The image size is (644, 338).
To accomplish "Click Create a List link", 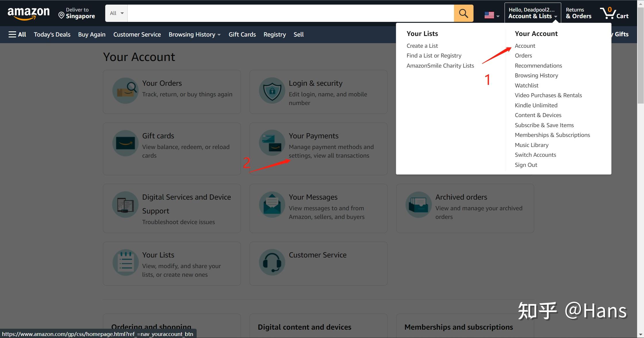I will tap(422, 46).
